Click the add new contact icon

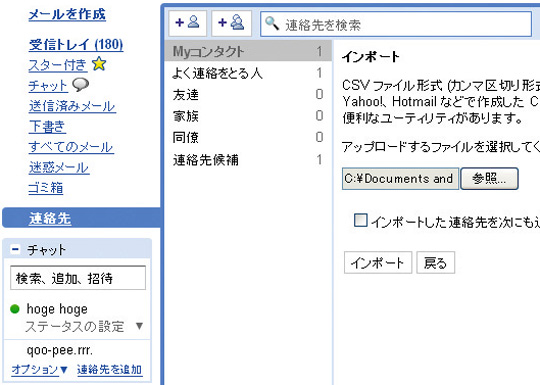(187, 23)
